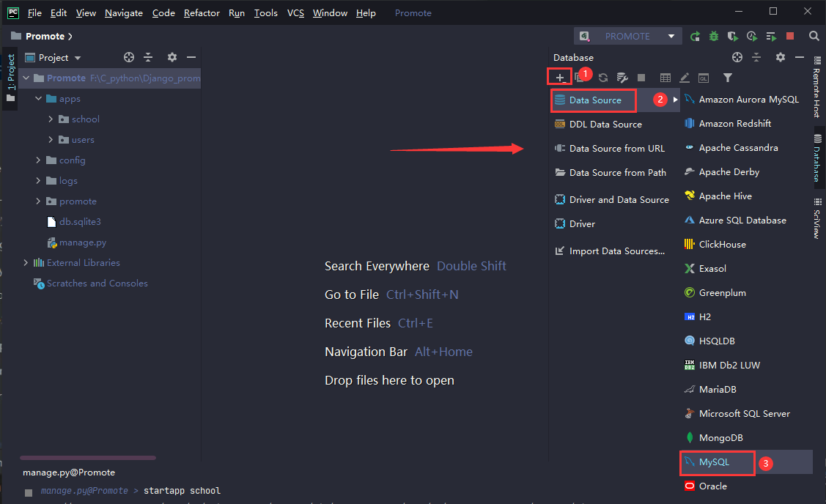Viewport: 826px width, 504px height.
Task: Expand the config folder
Action: click(38, 160)
